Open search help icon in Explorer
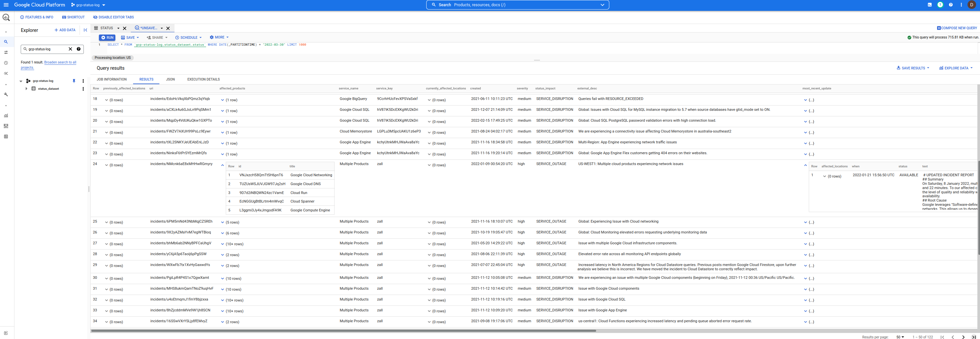 click(79, 49)
